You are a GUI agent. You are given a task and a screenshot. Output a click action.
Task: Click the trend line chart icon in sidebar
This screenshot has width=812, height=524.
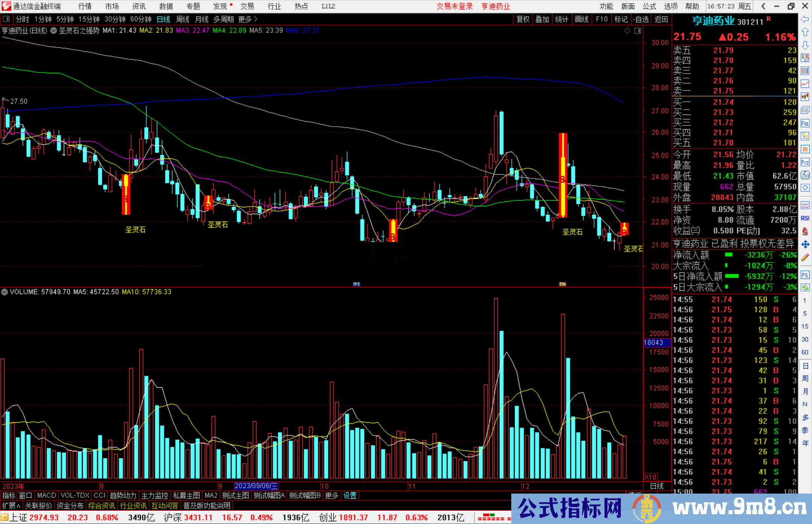point(805,84)
